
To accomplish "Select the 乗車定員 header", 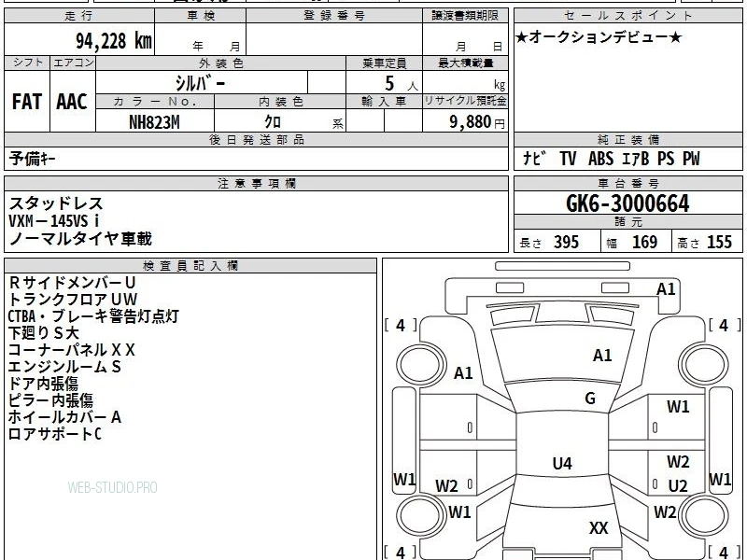I will (x=384, y=63).
